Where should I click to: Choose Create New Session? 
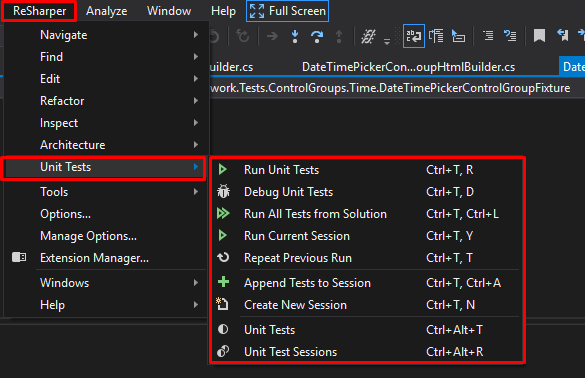click(367, 305)
